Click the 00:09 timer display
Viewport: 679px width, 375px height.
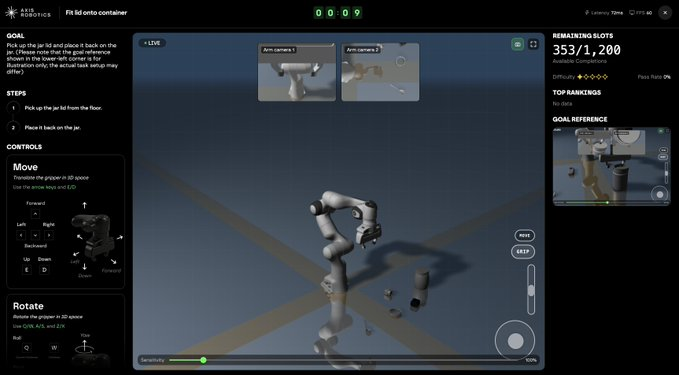pos(338,13)
